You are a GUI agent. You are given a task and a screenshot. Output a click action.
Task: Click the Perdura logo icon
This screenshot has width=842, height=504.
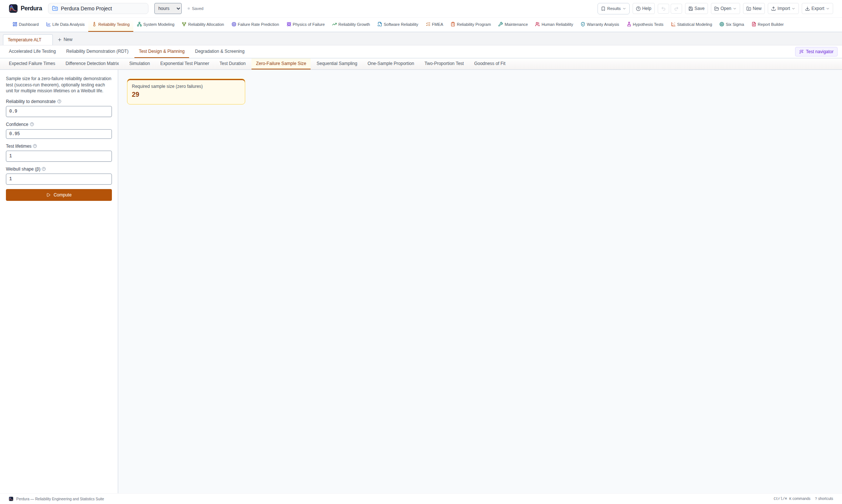(x=13, y=8)
